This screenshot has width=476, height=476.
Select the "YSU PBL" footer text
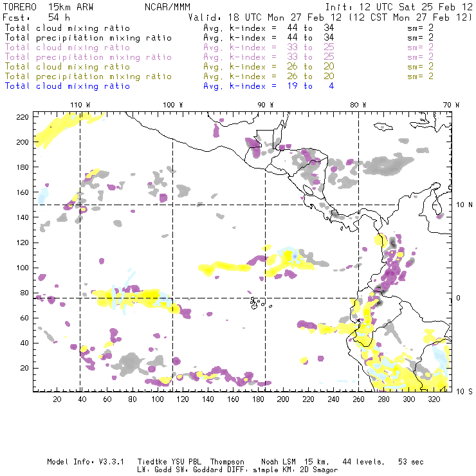(x=186, y=462)
